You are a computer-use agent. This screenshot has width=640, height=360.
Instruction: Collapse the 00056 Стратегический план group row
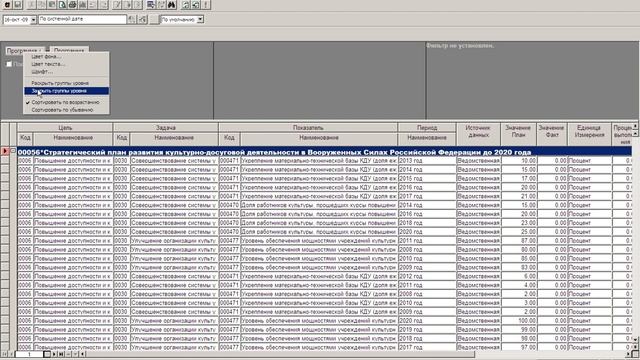click(13, 151)
